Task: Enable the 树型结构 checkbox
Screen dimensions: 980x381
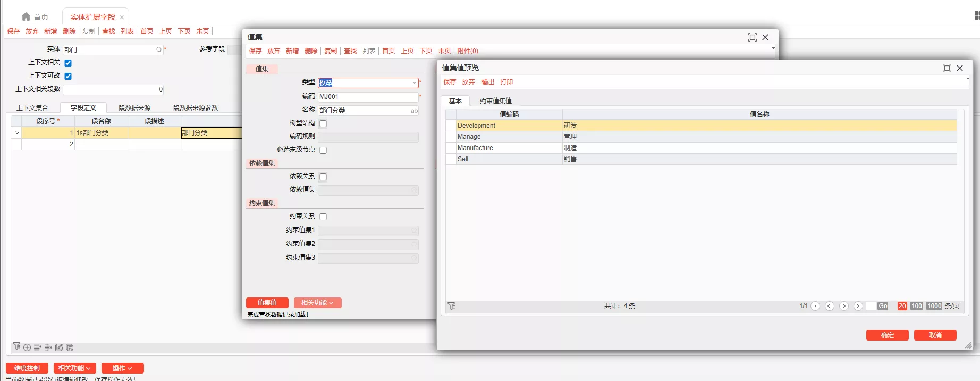Action: tap(323, 123)
